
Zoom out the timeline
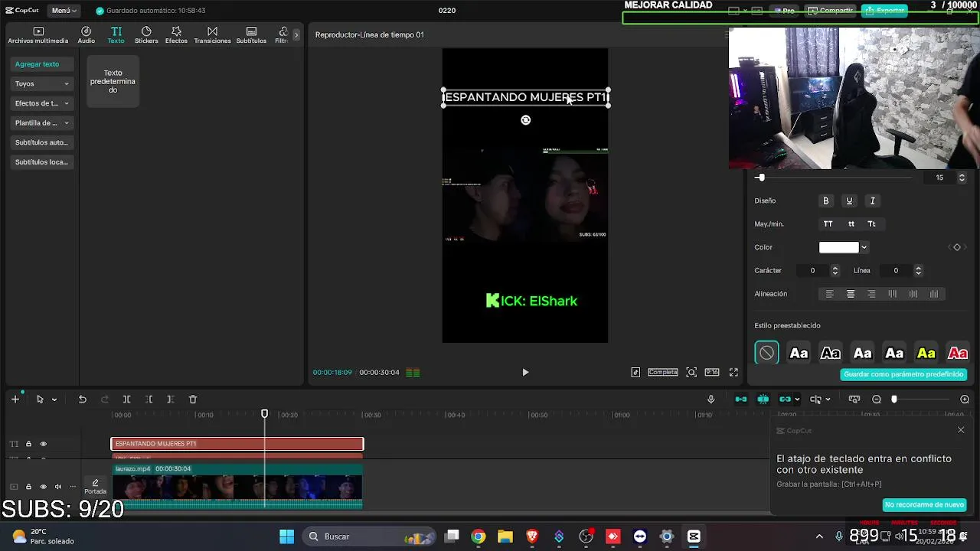(877, 399)
